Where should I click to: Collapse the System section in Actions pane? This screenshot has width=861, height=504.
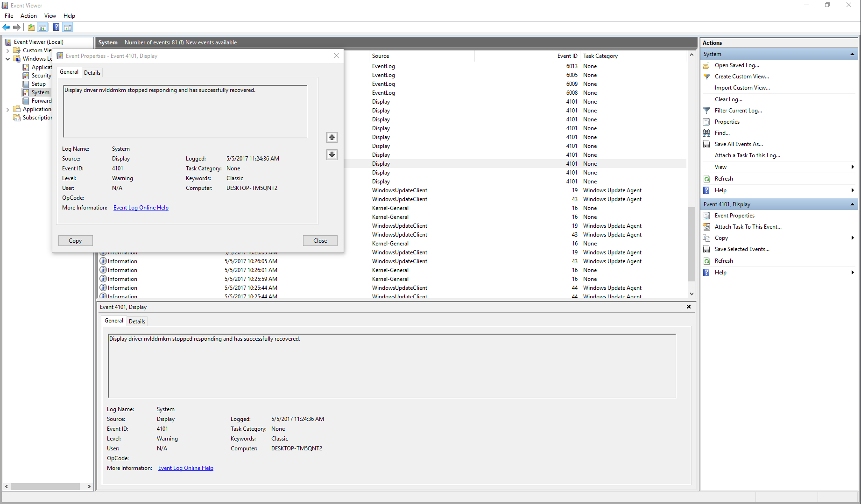pos(853,54)
